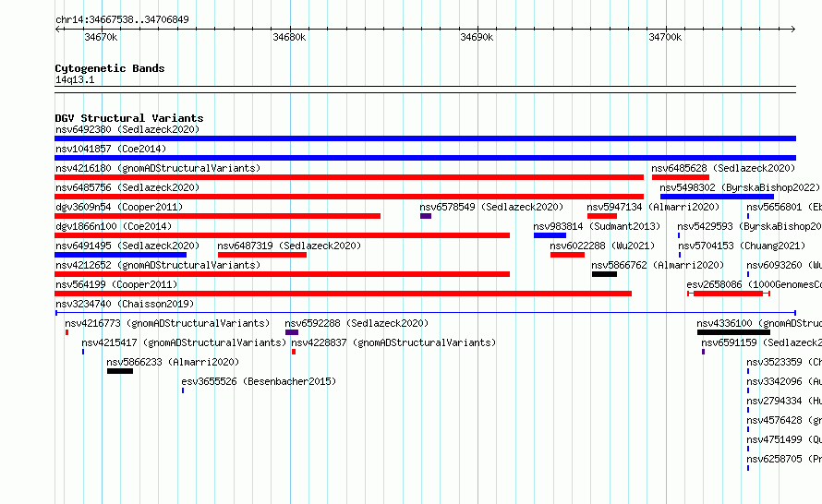This screenshot has width=822, height=504.
Task: Click the nsv564199 (Cooper2011) label
Action: (x=116, y=284)
